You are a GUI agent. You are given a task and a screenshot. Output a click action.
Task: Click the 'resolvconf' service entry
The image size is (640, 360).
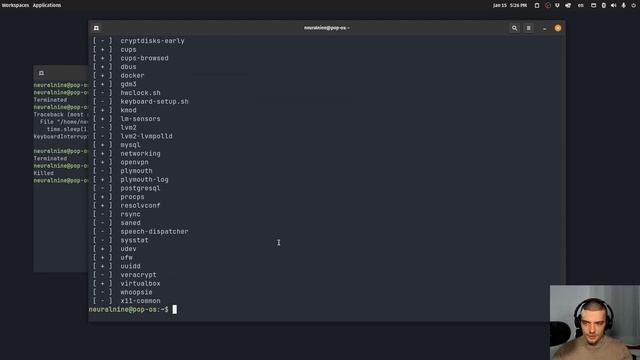tap(140, 205)
